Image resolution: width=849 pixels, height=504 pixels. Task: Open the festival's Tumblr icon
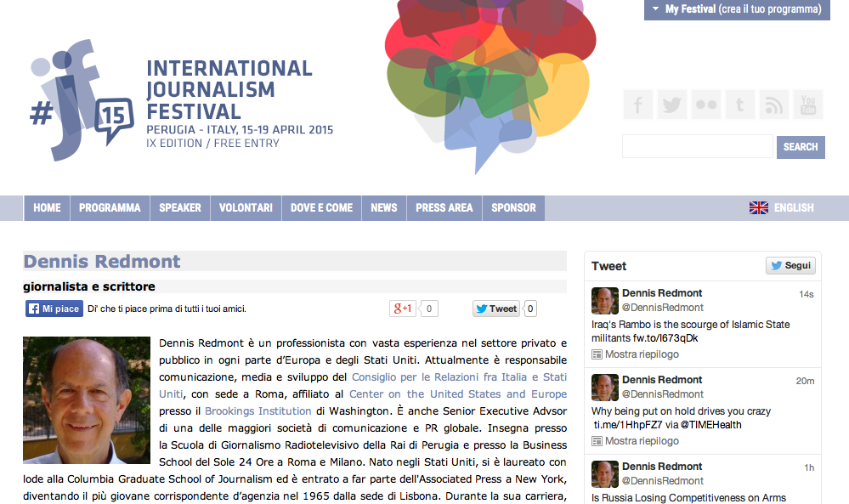coord(739,105)
